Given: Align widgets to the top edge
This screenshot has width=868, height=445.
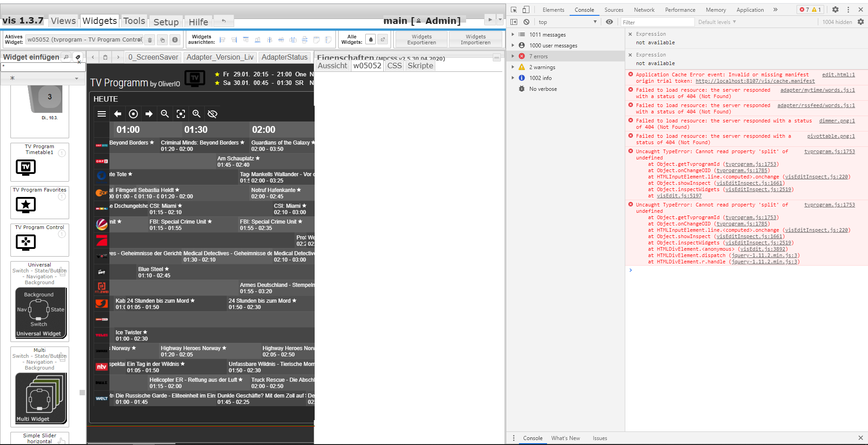Looking at the screenshot, I should point(246,40).
